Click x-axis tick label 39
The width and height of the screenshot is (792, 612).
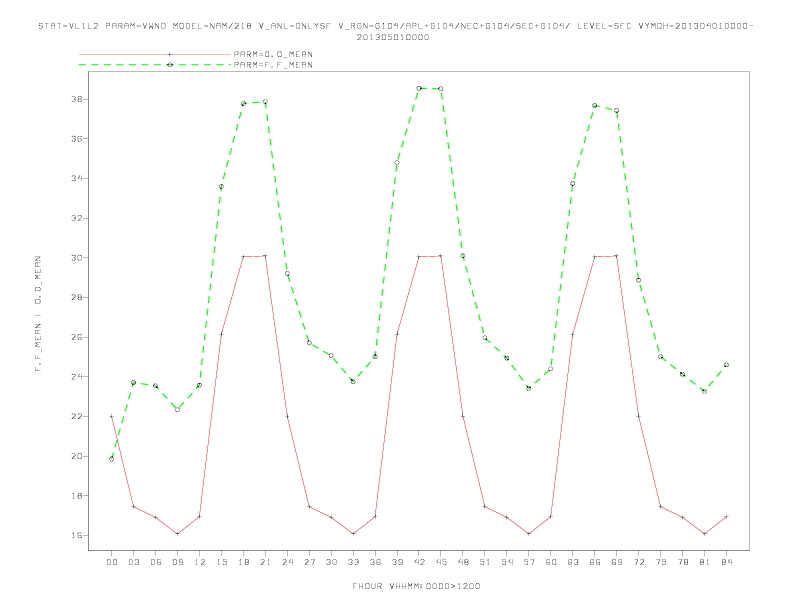point(397,562)
